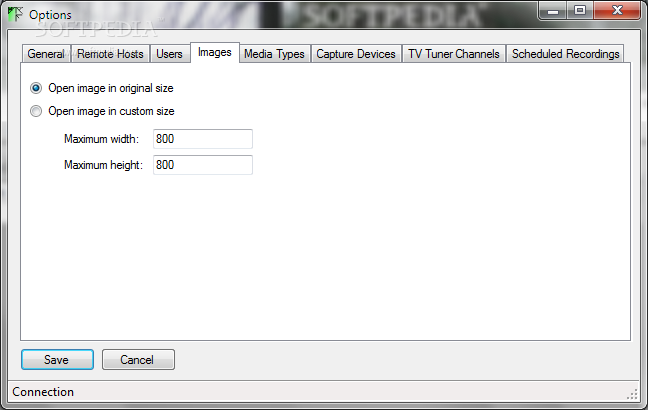Save the options
The width and height of the screenshot is (648, 410).
pyautogui.click(x=57, y=360)
